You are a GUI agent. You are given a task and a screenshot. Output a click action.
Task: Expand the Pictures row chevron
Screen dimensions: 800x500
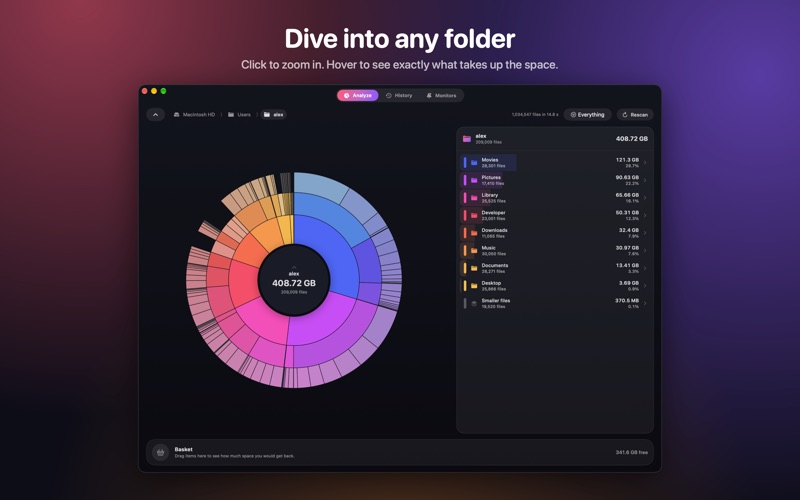pyautogui.click(x=645, y=180)
